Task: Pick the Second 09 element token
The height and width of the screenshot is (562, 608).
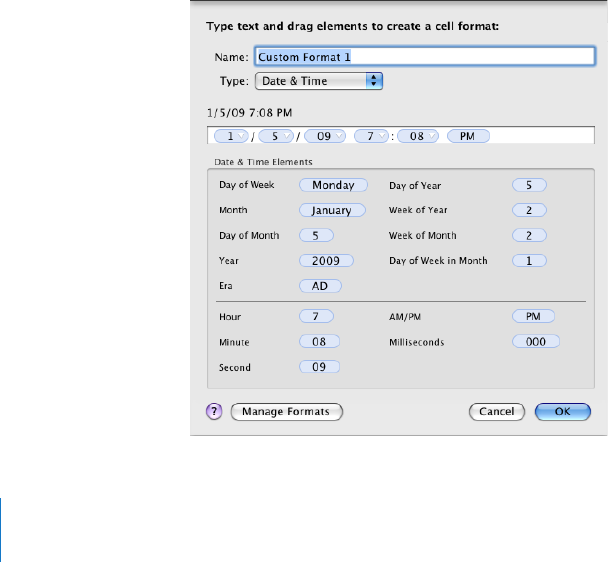Action: (x=320, y=367)
